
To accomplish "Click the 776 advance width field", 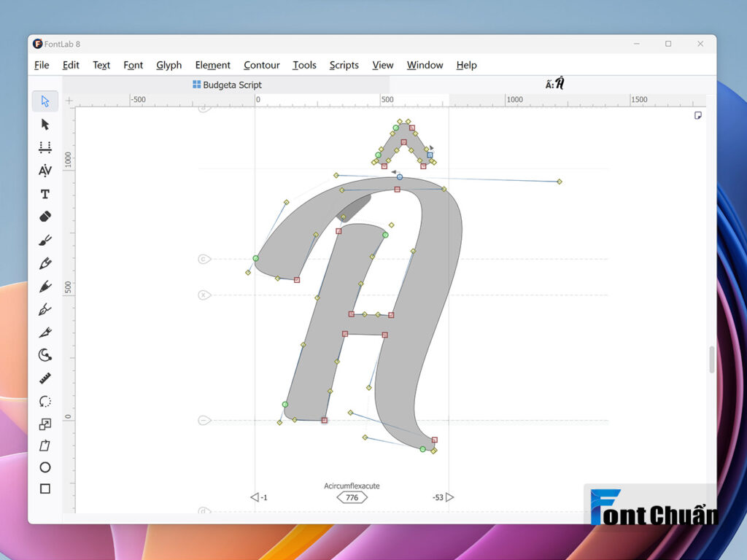I will coord(352,497).
